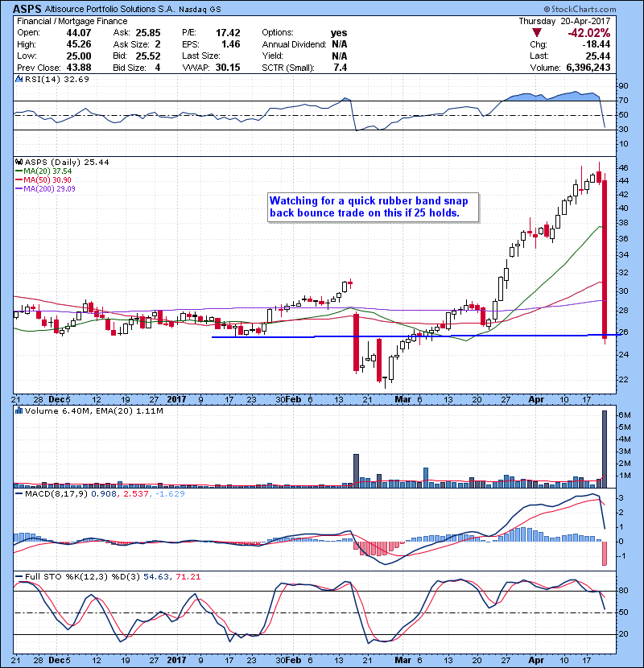The image size is (644, 668).
Task: Click the candlestick icon beside ASPS (Daily)
Action: point(19,162)
